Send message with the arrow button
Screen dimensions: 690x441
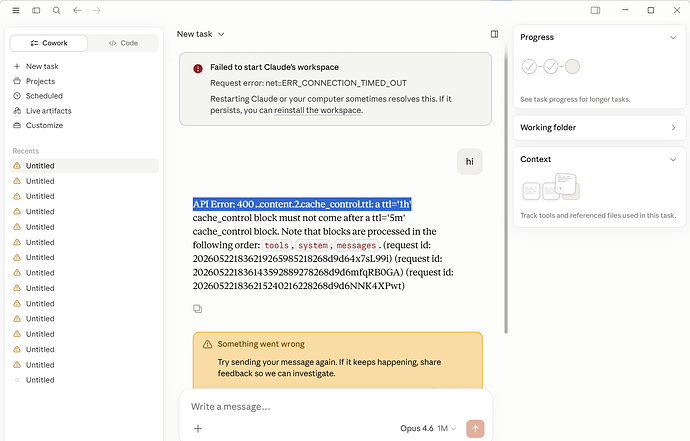coord(475,429)
